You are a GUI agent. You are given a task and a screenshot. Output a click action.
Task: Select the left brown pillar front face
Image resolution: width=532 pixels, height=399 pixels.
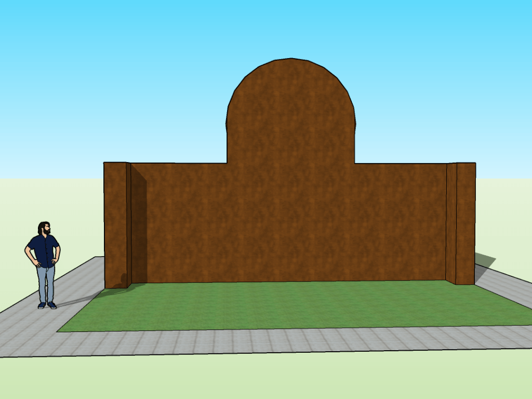[115, 224]
